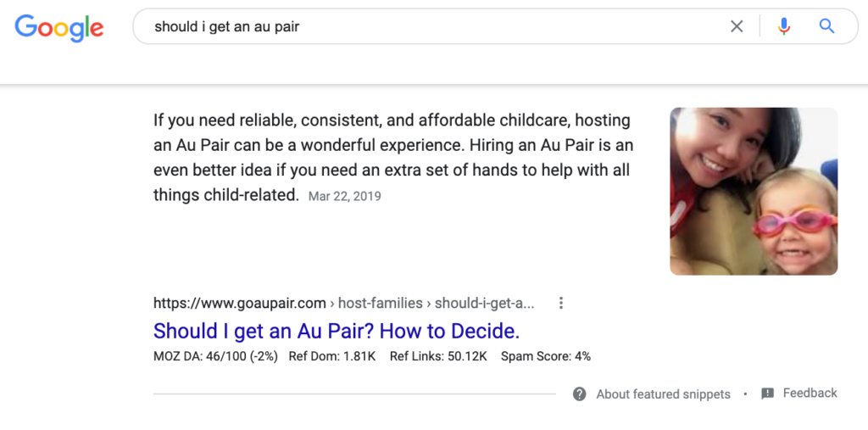This screenshot has width=868, height=430.
Task: Open the "About featured snippets" link
Action: [663, 394]
